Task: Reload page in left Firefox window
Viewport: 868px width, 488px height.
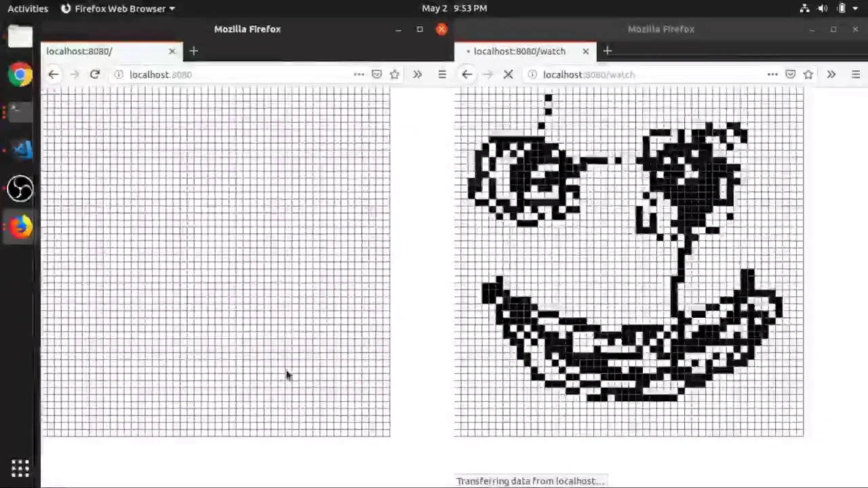Action: [x=94, y=75]
